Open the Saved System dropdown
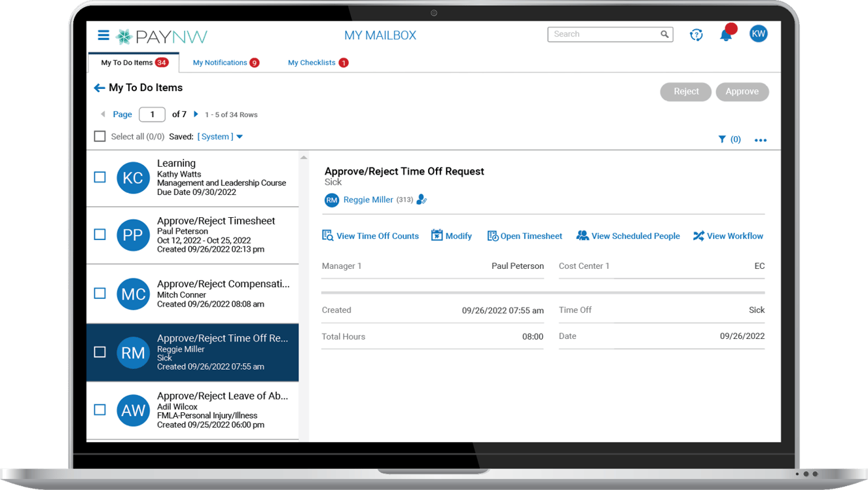The image size is (868, 490). [x=217, y=136]
